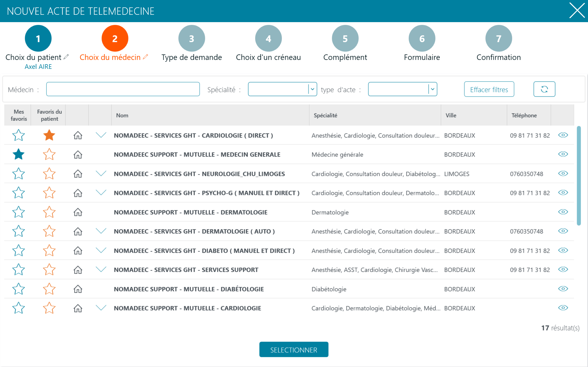Screen dimensions: 588x367
Task: Click home icon for SERVICES SUPPORT row
Action: [78, 270]
